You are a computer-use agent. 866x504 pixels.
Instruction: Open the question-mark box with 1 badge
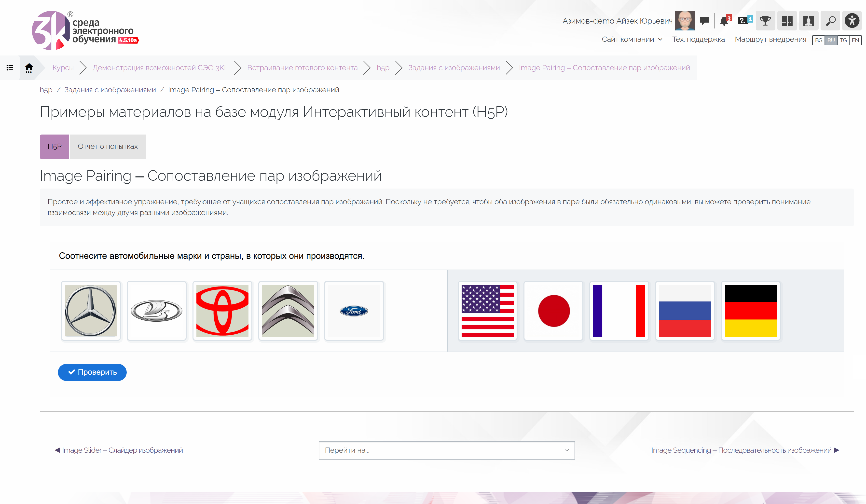click(x=745, y=21)
